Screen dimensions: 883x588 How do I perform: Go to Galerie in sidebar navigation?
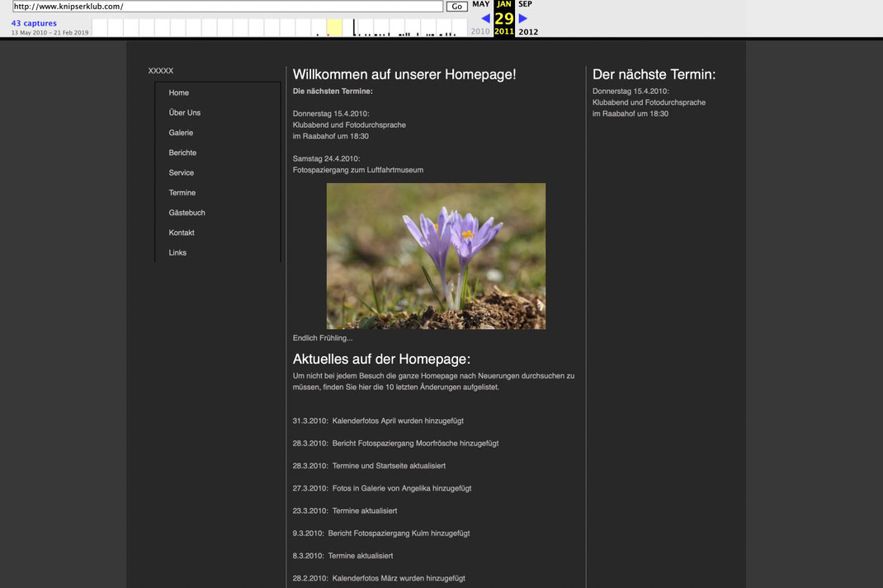pyautogui.click(x=181, y=133)
